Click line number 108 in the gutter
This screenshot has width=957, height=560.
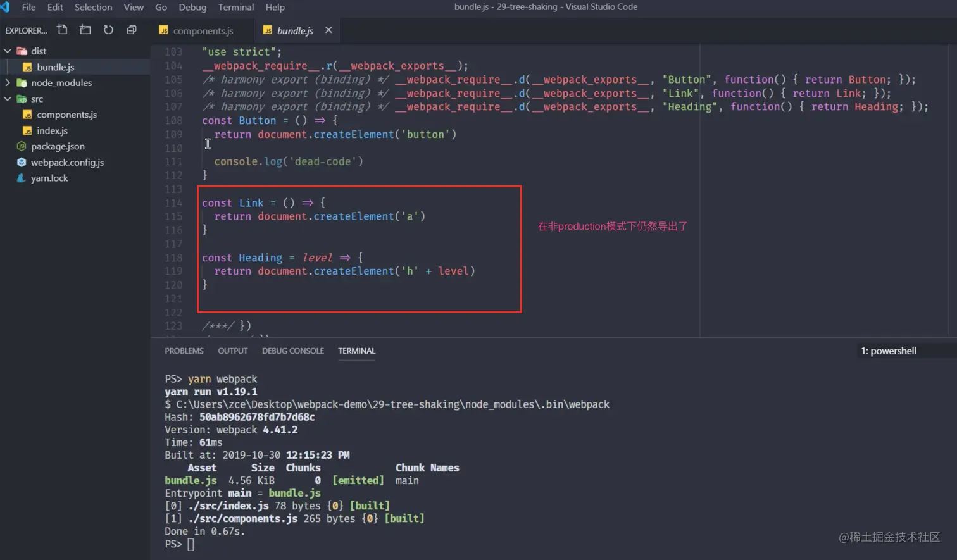(173, 120)
